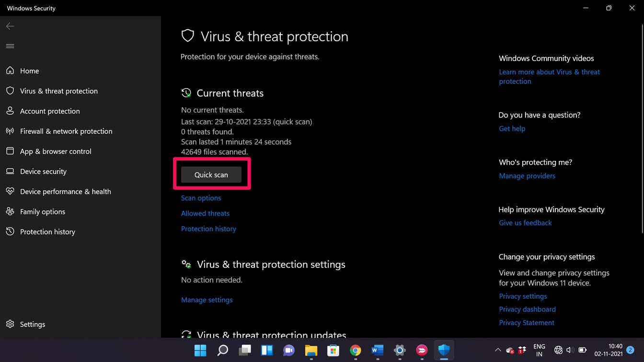Open the Windows Start menu
This screenshot has width=644, height=362.
(200, 351)
